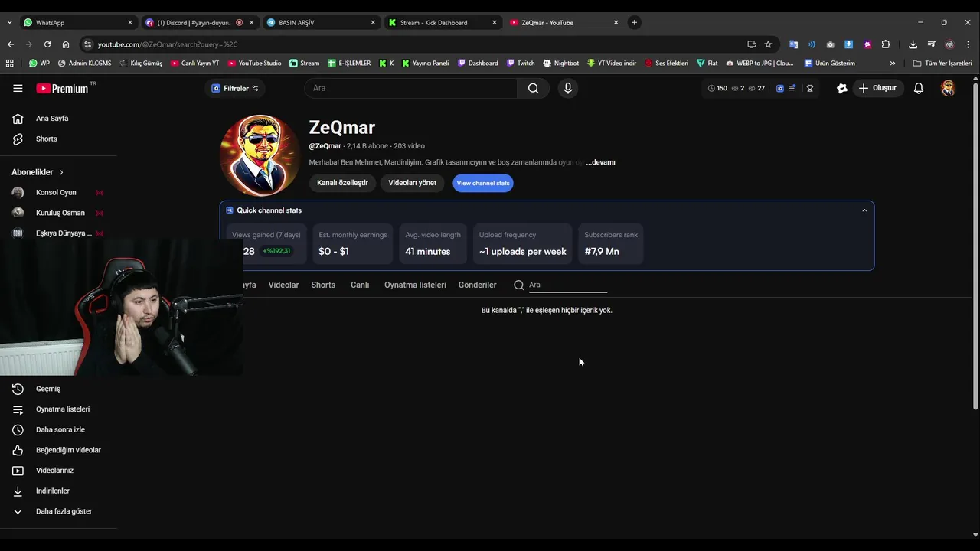Click the top search magnifier button
Viewport: 980px width, 551px height.
533,88
